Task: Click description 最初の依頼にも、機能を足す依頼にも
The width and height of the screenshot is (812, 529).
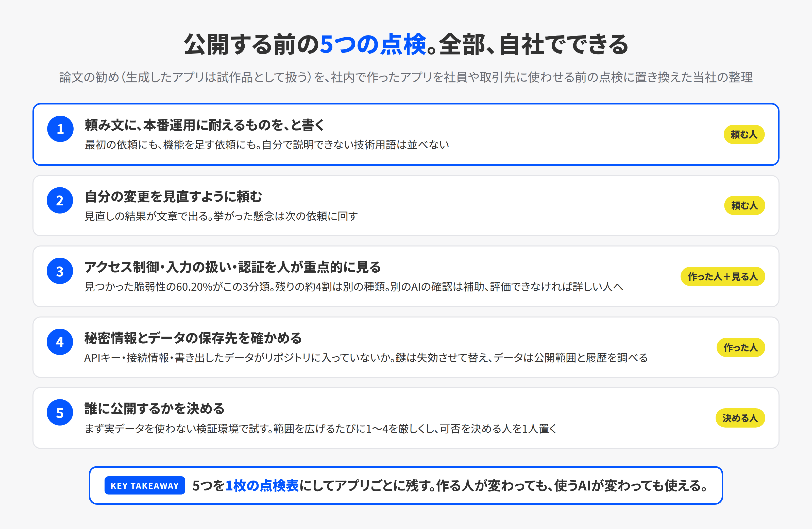Action: pyautogui.click(x=267, y=145)
